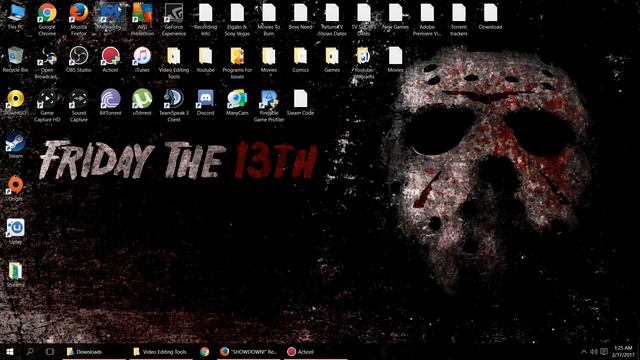Launch Open Broadcaster shortcut
This screenshot has width=640, height=360.
pyautogui.click(x=47, y=63)
